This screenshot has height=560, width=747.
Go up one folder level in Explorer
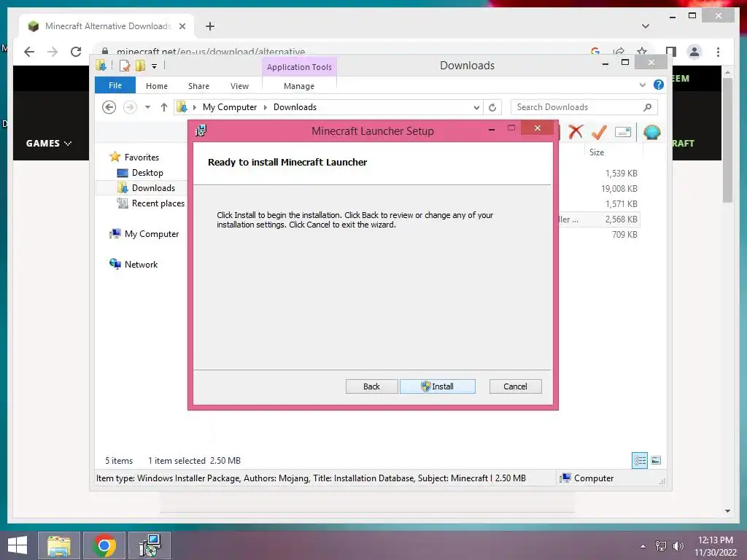pyautogui.click(x=164, y=107)
